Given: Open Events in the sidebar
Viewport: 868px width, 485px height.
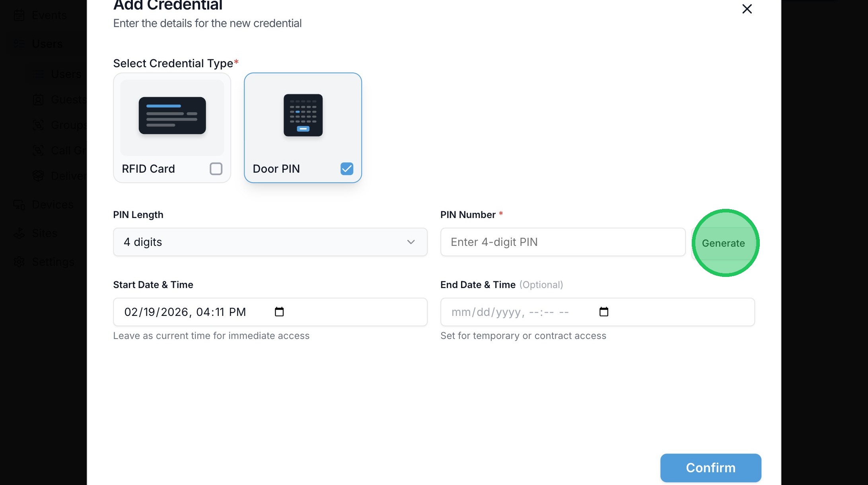Looking at the screenshot, I should tap(49, 16).
